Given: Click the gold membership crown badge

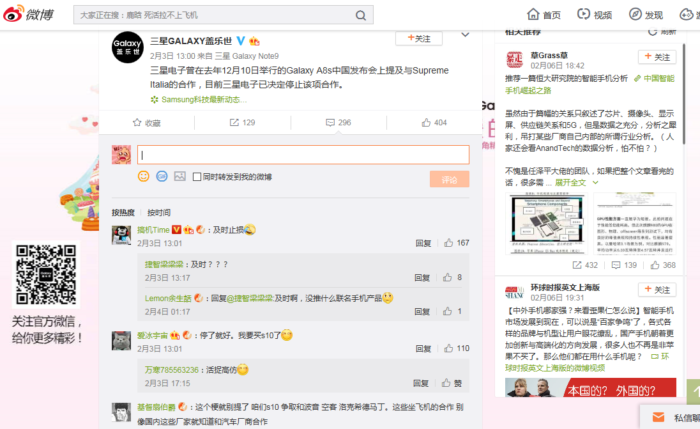Looking at the screenshot, I should 254,42.
